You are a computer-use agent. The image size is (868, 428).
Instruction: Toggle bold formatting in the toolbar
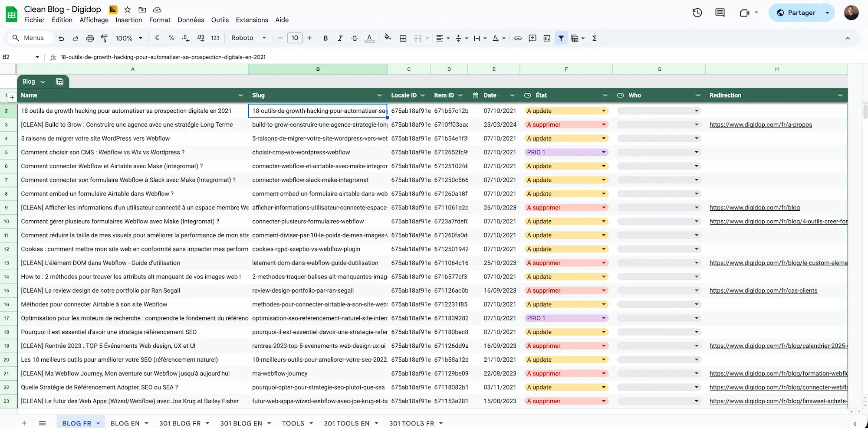pos(325,38)
